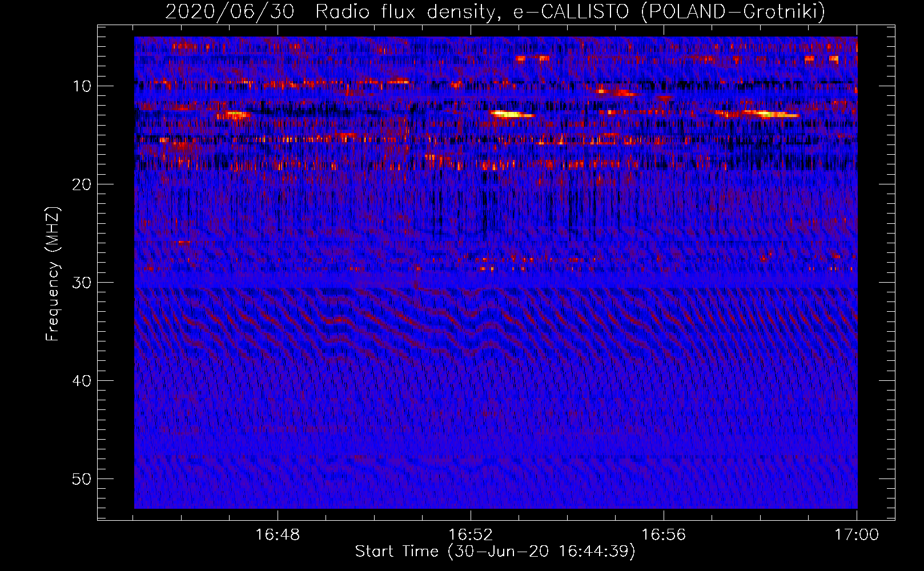Click the 'Start Time (30-Jun-20 16:44:39)' label
The width and height of the screenshot is (924, 571).
pyautogui.click(x=495, y=552)
